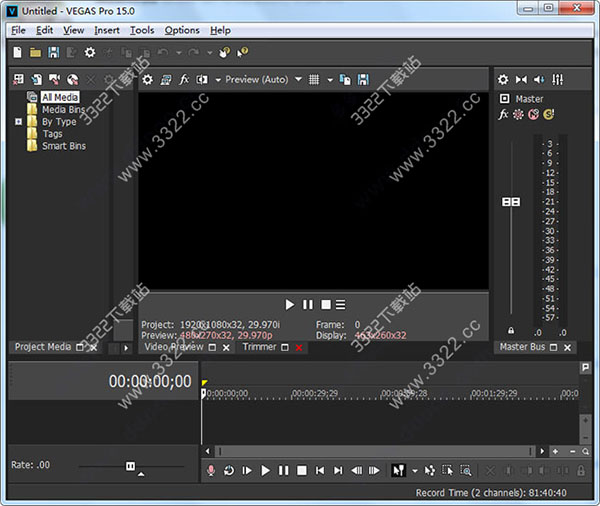Switch to the Trimmer tab
Viewport: 600px width, 506px height.
pyautogui.click(x=259, y=347)
